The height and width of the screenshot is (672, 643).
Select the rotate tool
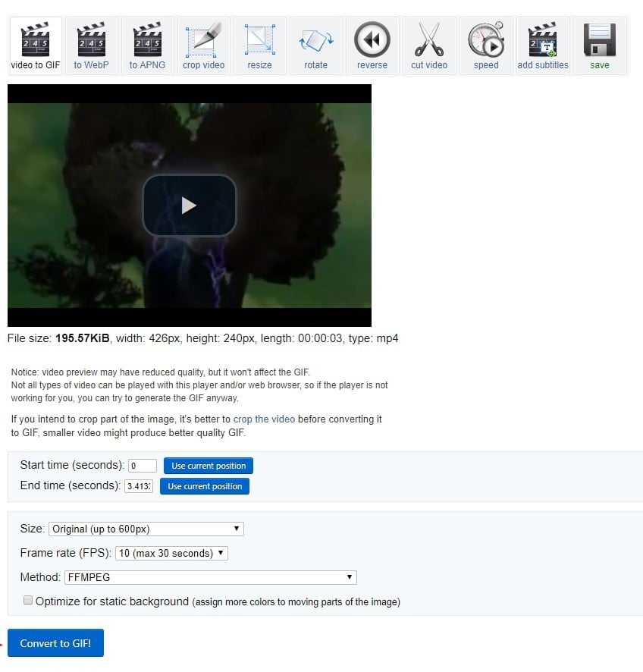coord(315,46)
